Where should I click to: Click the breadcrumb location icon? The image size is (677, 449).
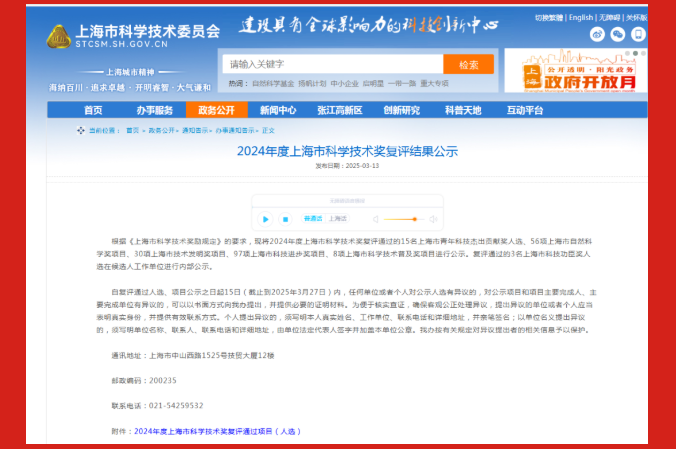click(x=81, y=130)
